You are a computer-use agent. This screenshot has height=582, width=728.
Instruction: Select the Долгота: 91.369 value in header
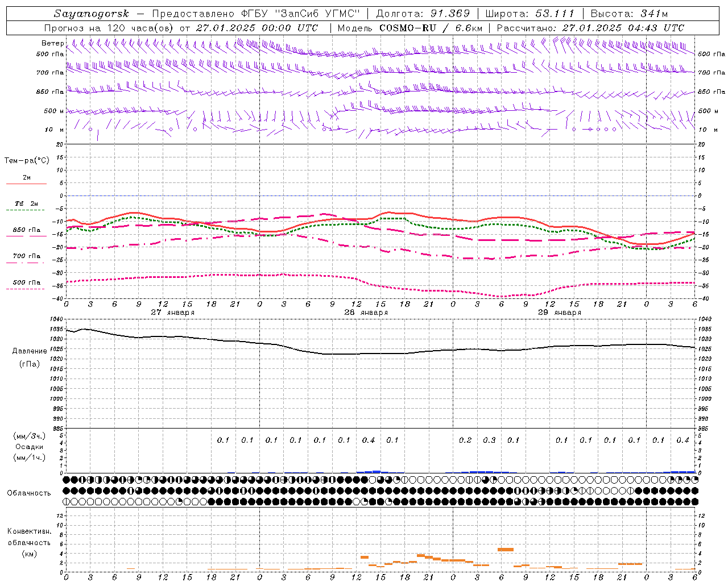423,14
